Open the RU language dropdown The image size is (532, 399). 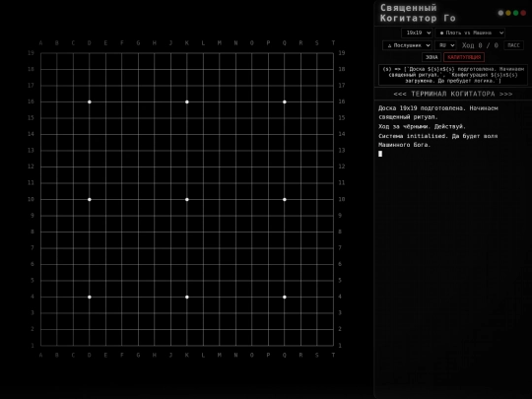pyautogui.click(x=445, y=45)
